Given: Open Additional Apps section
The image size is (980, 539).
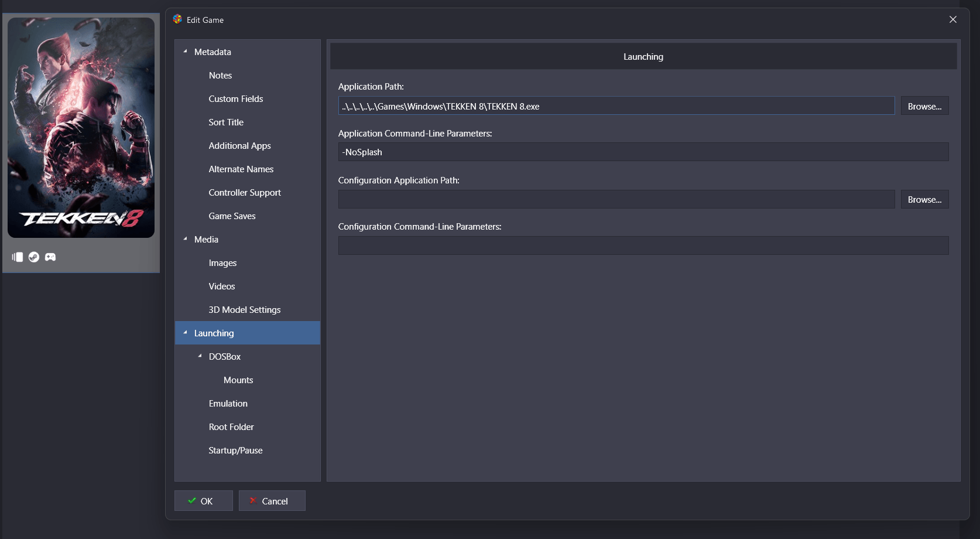Looking at the screenshot, I should coord(239,146).
